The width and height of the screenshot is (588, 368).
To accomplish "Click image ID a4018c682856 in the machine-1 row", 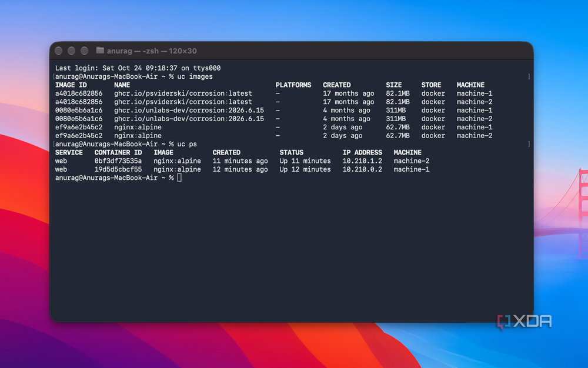I will pyautogui.click(x=79, y=93).
